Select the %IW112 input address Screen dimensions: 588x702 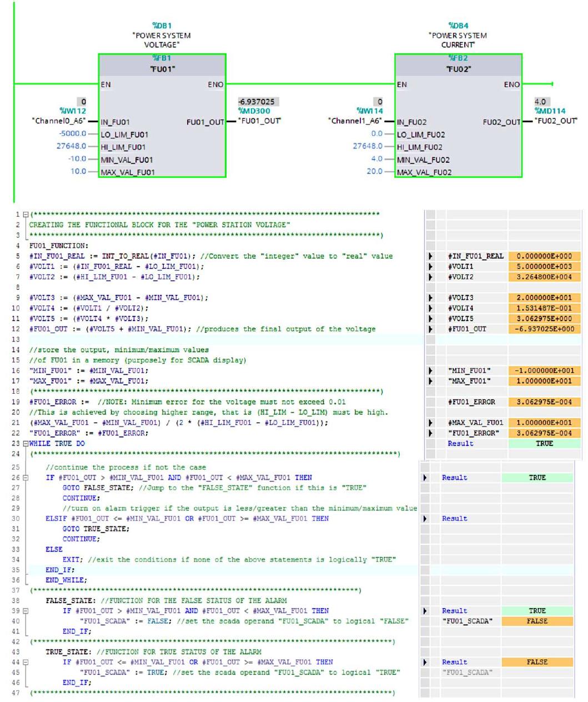pyautogui.click(x=73, y=111)
